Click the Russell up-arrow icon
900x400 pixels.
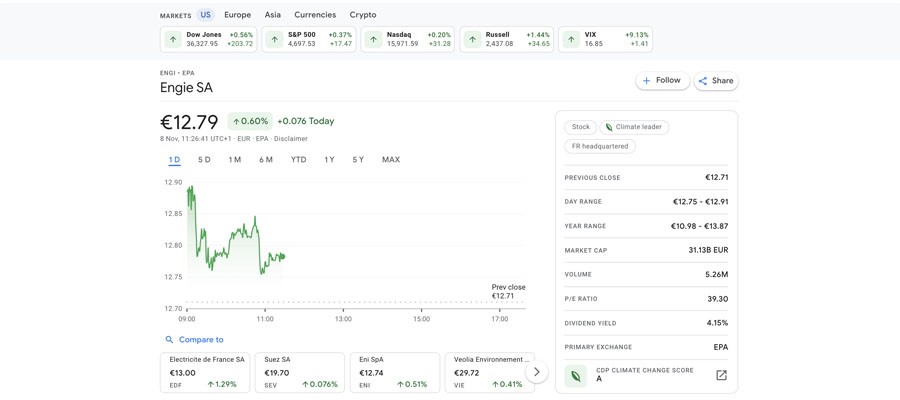pyautogui.click(x=472, y=39)
